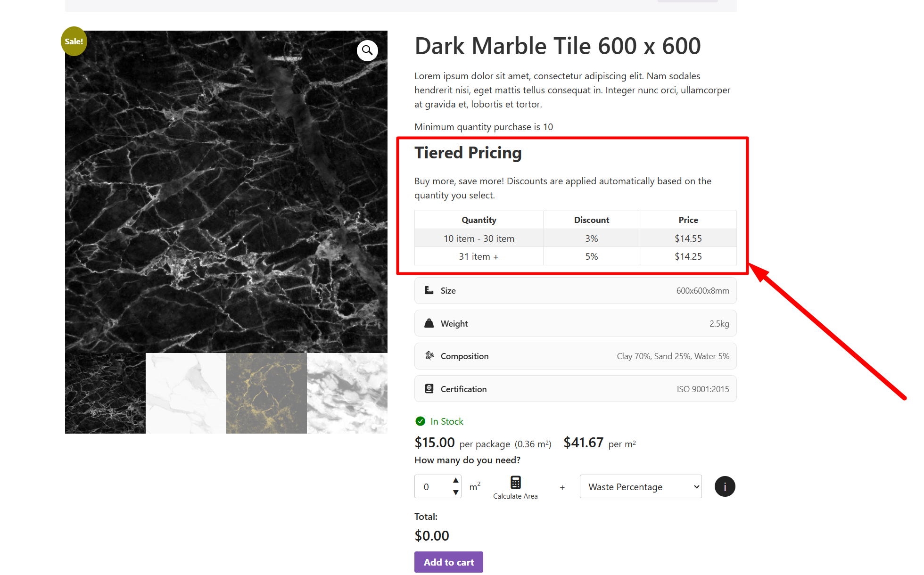Select the plain white marble thumbnail
924x575 pixels.
click(x=186, y=394)
